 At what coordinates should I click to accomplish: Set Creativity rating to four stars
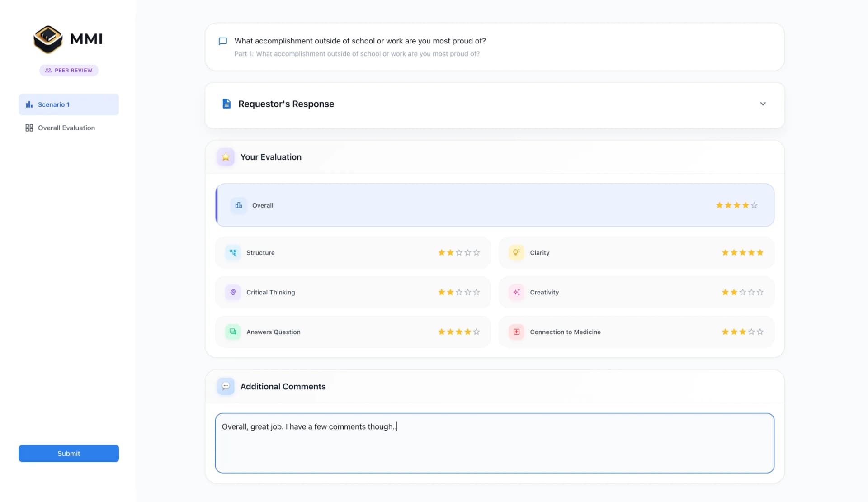(751, 292)
